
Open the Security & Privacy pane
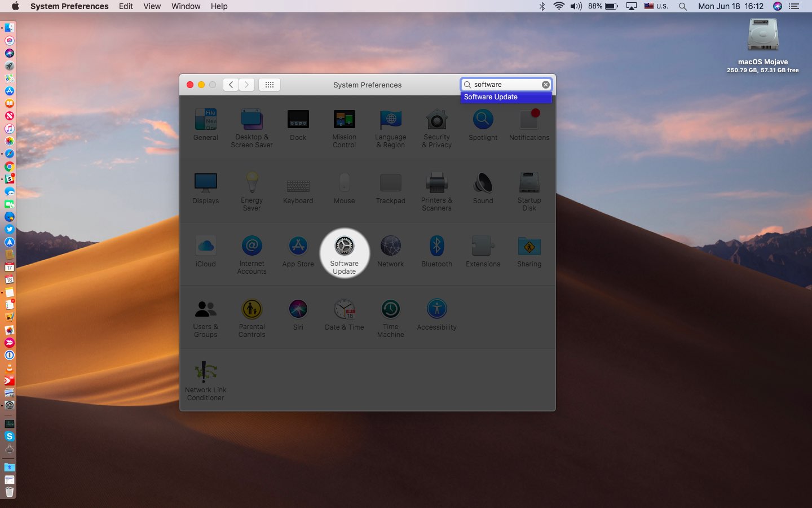(x=436, y=120)
